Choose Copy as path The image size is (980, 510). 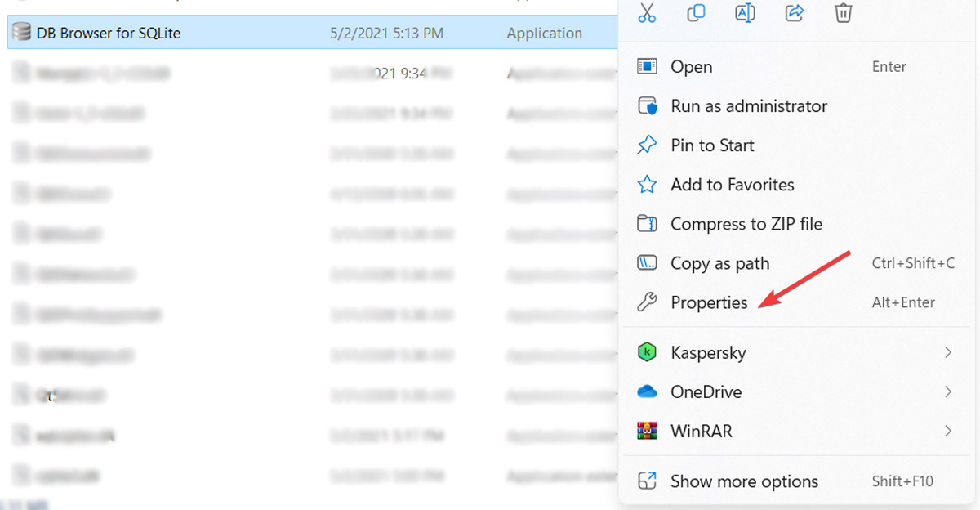point(719,263)
